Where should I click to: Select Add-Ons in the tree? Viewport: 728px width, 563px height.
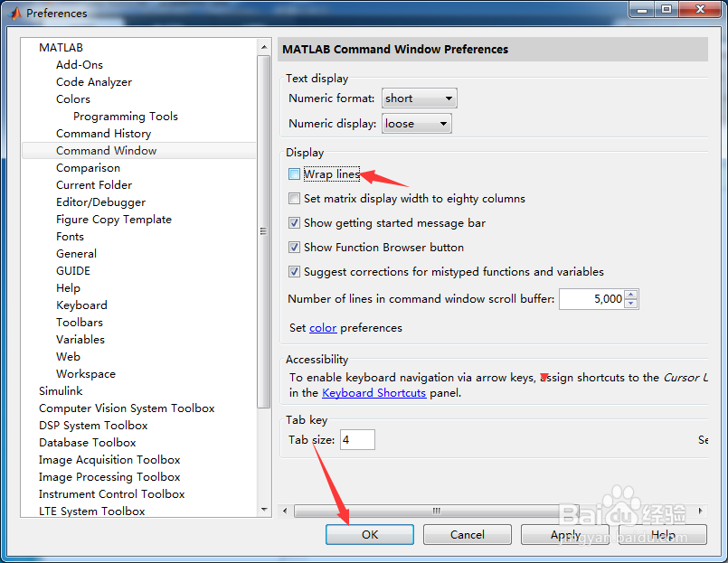coord(80,65)
